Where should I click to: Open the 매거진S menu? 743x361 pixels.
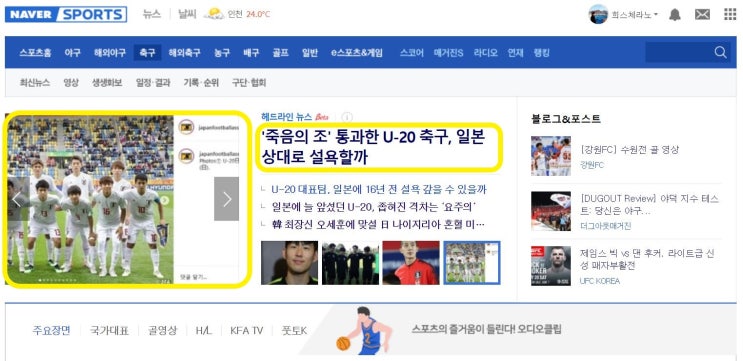tap(448, 53)
